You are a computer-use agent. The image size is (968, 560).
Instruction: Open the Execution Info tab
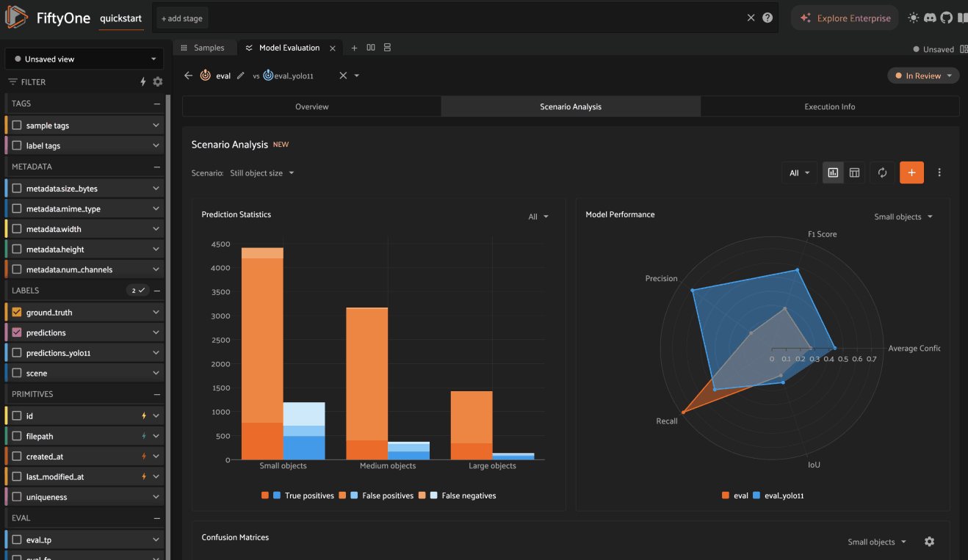tap(830, 106)
